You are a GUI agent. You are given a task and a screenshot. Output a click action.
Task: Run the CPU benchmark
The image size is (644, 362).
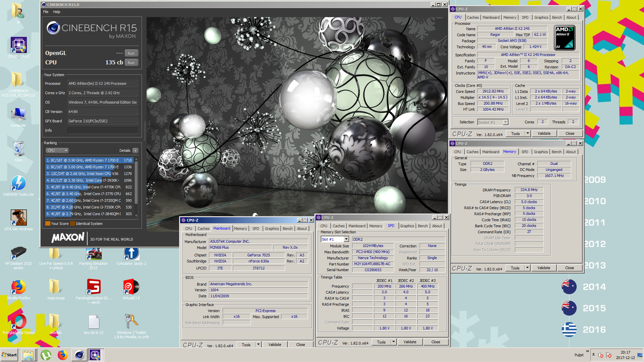point(131,63)
